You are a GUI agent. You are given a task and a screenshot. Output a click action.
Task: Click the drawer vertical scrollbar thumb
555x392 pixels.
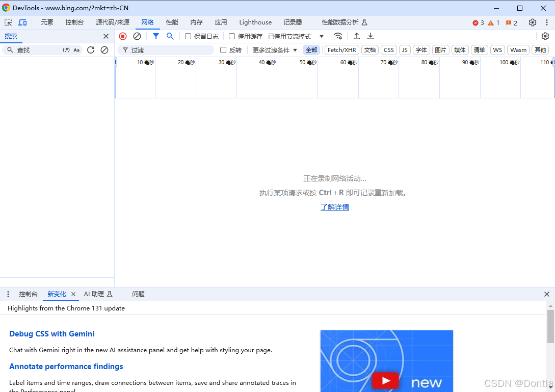(x=550, y=326)
